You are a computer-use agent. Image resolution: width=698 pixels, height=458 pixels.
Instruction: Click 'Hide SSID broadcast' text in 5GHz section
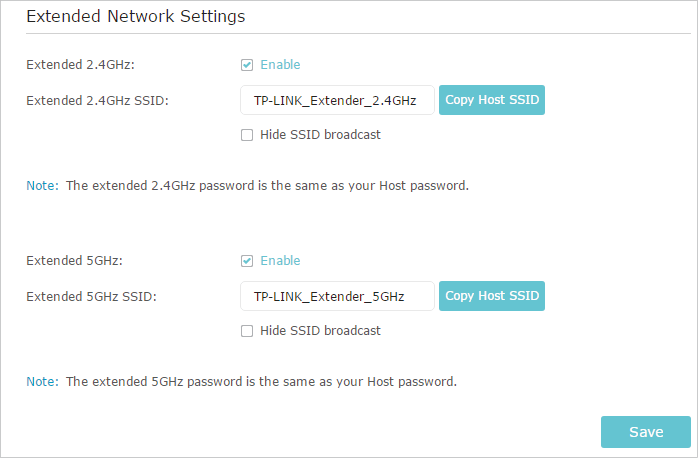click(321, 330)
